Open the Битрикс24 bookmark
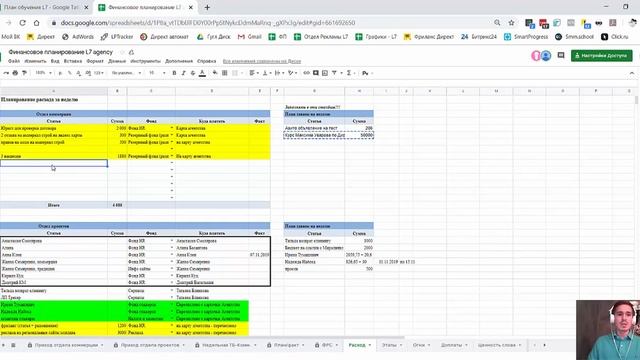 (479, 37)
